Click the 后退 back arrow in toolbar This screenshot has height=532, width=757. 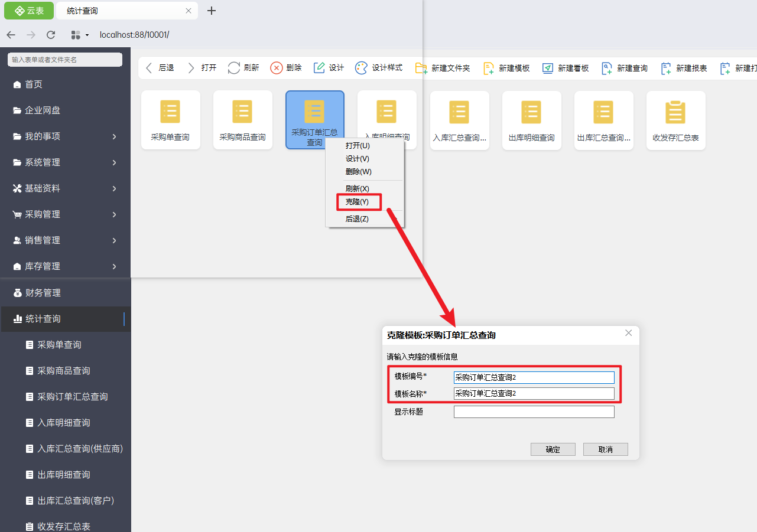tap(150, 68)
